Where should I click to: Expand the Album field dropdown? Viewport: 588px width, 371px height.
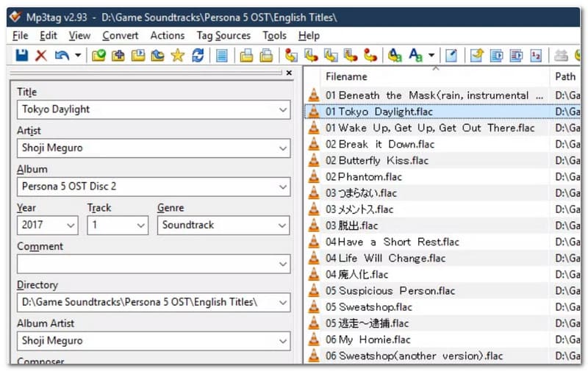tap(283, 187)
